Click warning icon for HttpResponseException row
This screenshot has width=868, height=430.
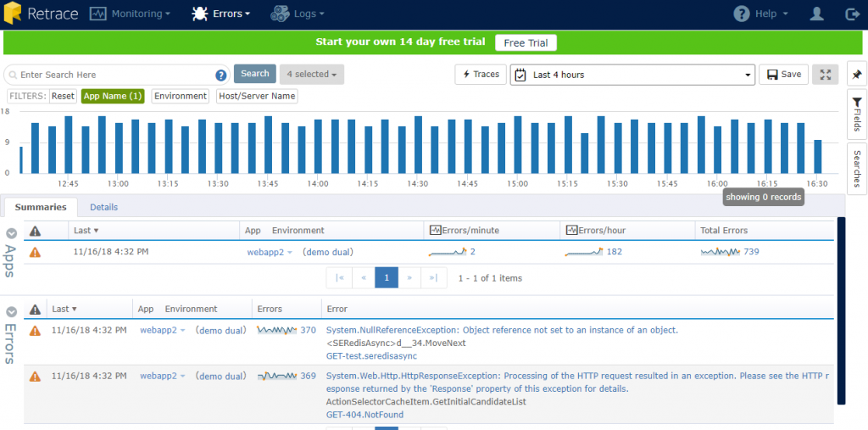click(35, 377)
